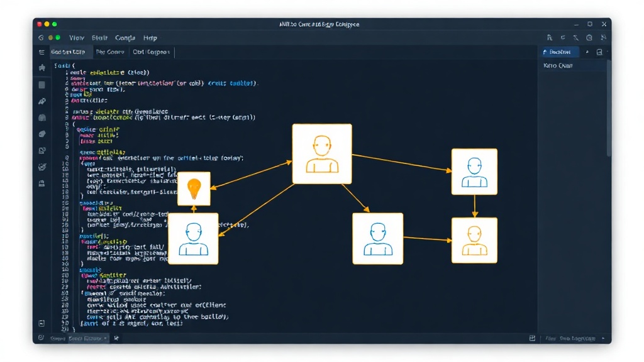This screenshot has height=362, width=644.
Task: Click the panel layout icon in the right panel header
Action: 599,52
